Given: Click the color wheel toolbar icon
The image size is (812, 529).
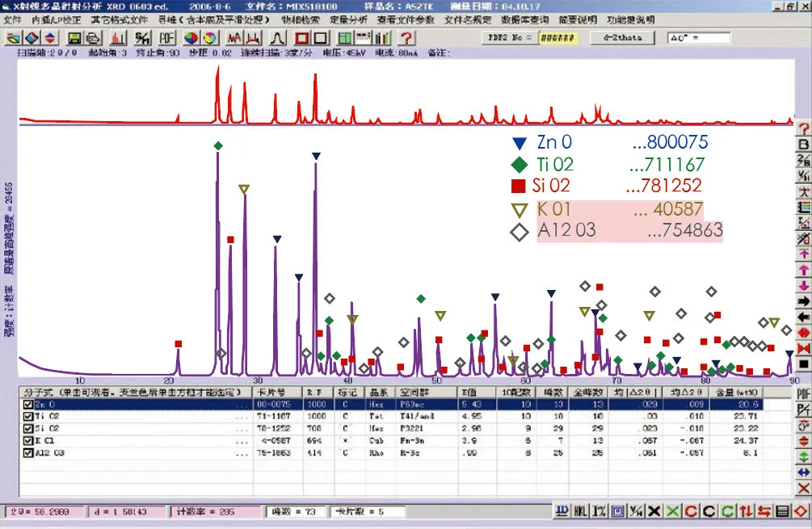Looking at the screenshot, I should click(190, 38).
